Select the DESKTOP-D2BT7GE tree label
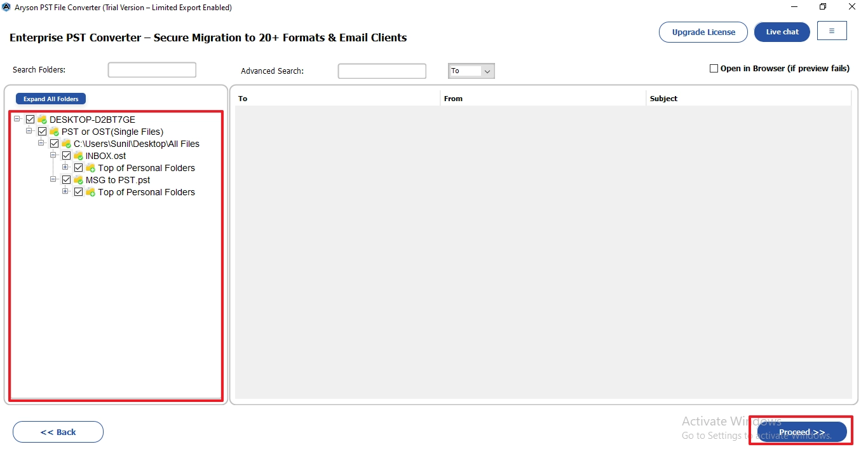The height and width of the screenshot is (463, 868). [x=93, y=120]
